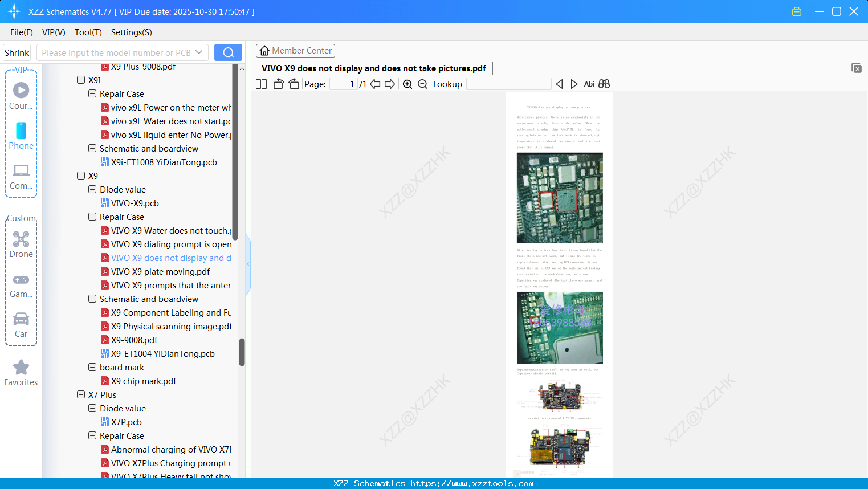Open VIVO-X9.pcb diode value file

coord(135,203)
